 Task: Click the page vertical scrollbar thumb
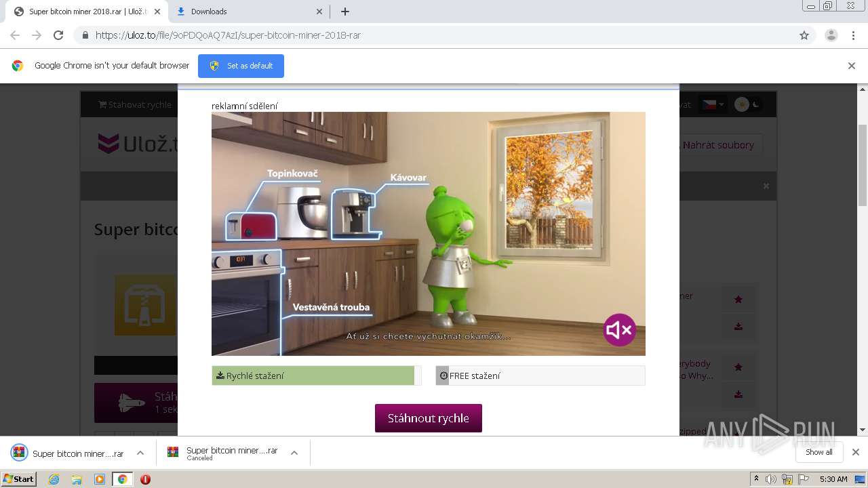(863, 165)
